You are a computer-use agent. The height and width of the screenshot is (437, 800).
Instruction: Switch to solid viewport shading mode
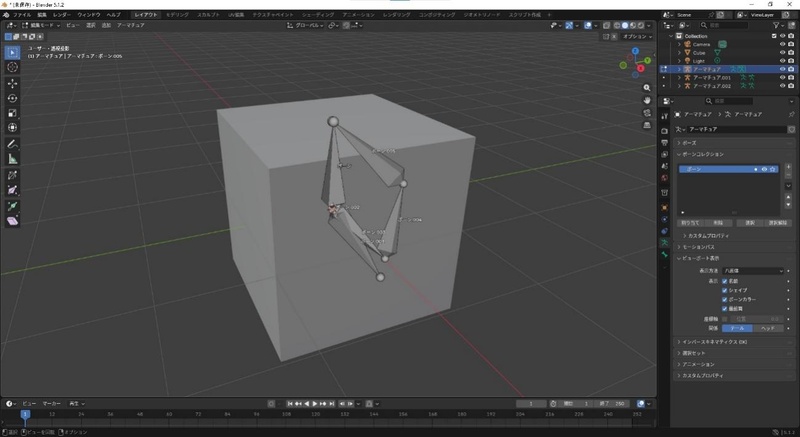coord(625,25)
